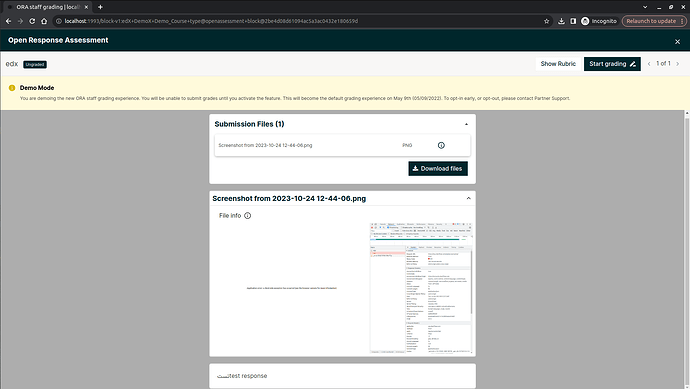
Task: Reload the page
Action: pos(32,21)
